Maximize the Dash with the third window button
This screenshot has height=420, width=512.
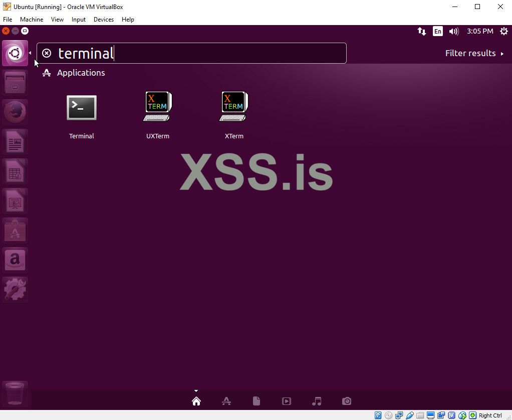pos(25,31)
